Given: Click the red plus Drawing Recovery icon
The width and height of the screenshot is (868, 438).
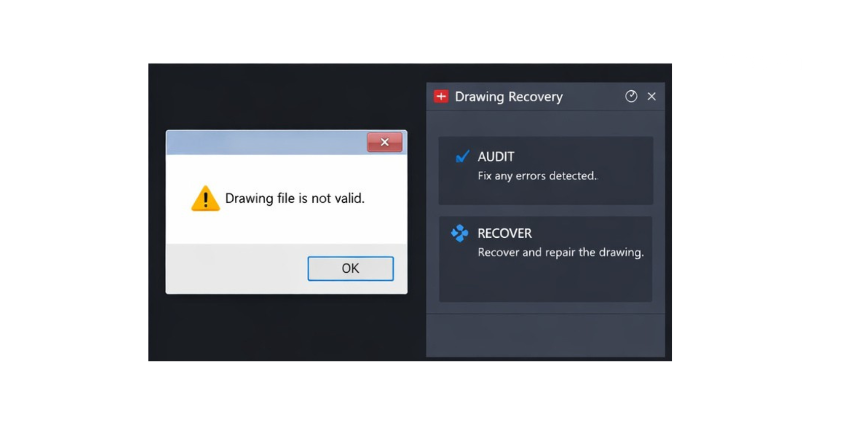Looking at the screenshot, I should 441,96.
